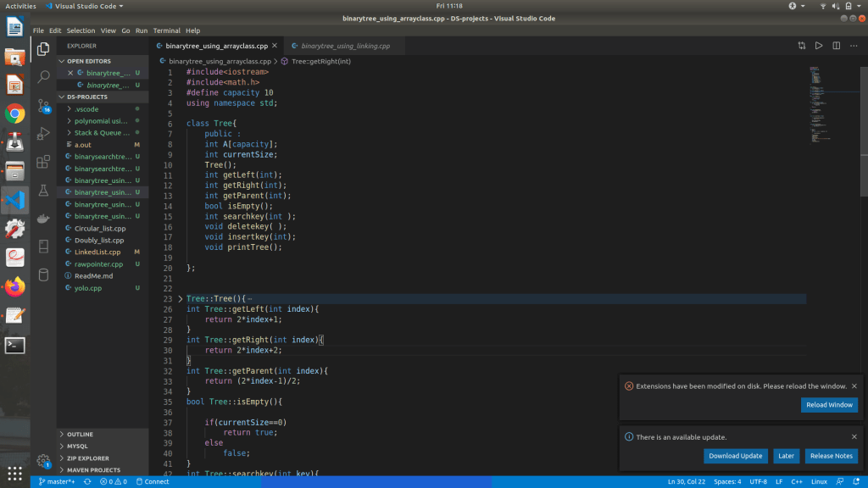The image size is (868, 488).
Task: Open the Terminal menu
Action: [x=166, y=30]
